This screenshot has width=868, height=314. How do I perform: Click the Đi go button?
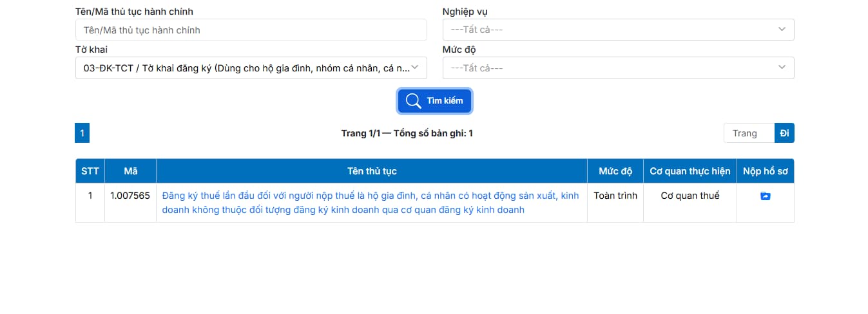click(x=784, y=133)
